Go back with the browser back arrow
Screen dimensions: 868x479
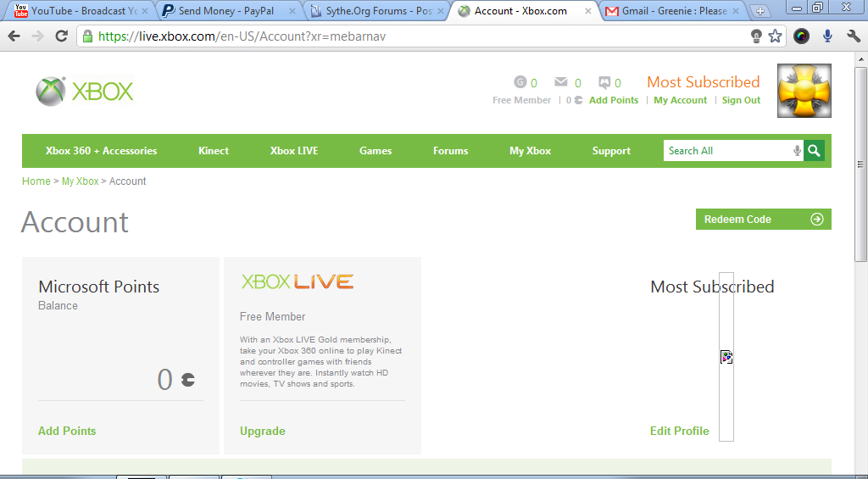click(14, 36)
